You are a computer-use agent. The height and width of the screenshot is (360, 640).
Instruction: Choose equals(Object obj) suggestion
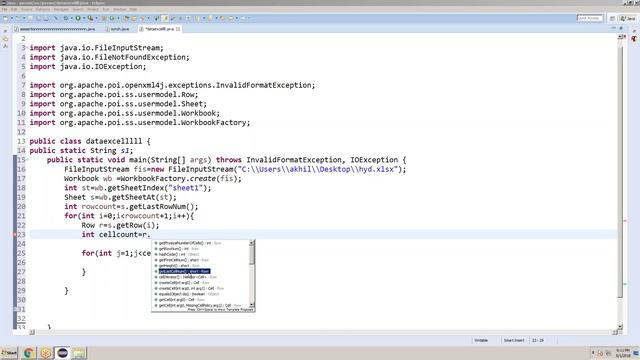(186, 294)
